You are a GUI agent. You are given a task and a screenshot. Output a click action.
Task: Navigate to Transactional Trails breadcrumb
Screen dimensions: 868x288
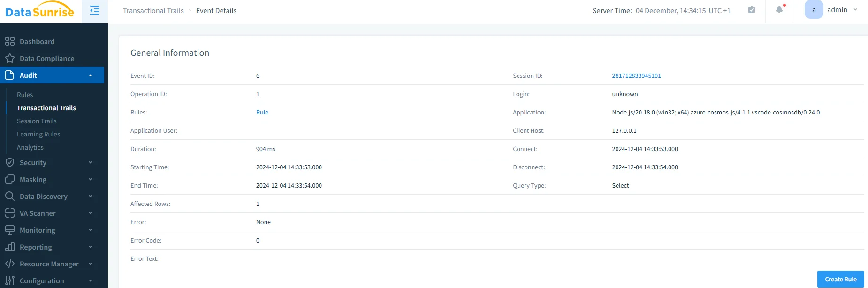[153, 11]
